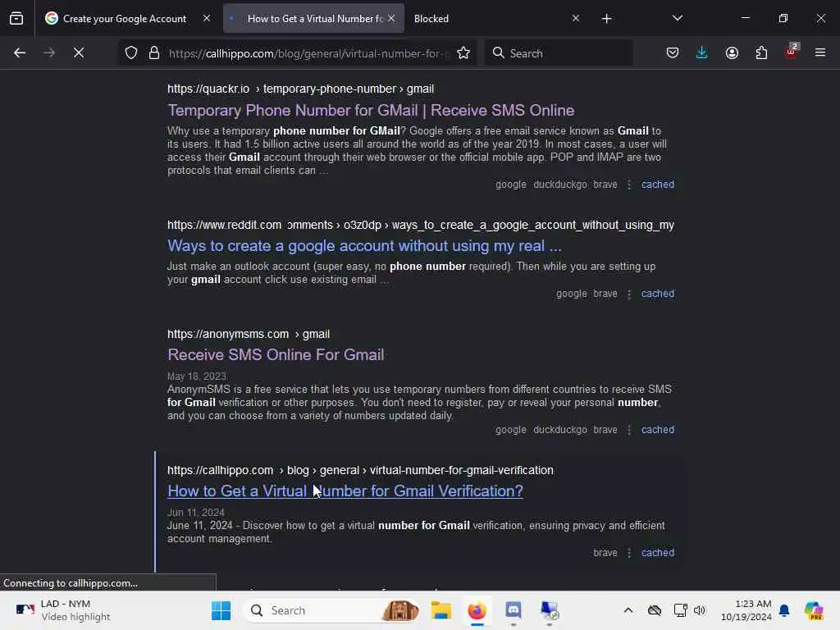
Task: Close the Create your Google Account tab
Action: tap(207, 19)
